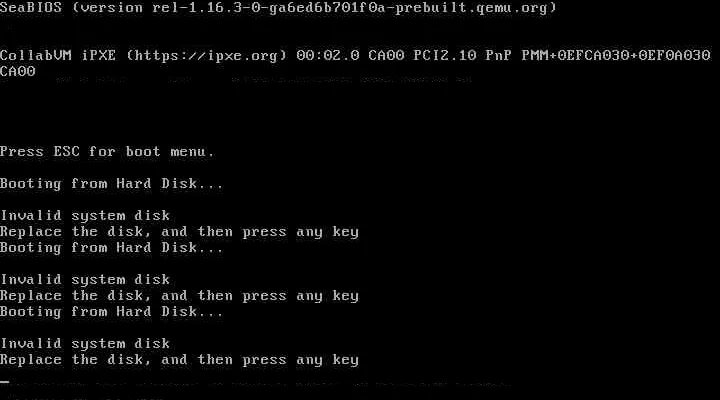Click the blinking text cursor at bottom
Image resolution: width=720 pixels, height=400 pixels.
click(5, 381)
